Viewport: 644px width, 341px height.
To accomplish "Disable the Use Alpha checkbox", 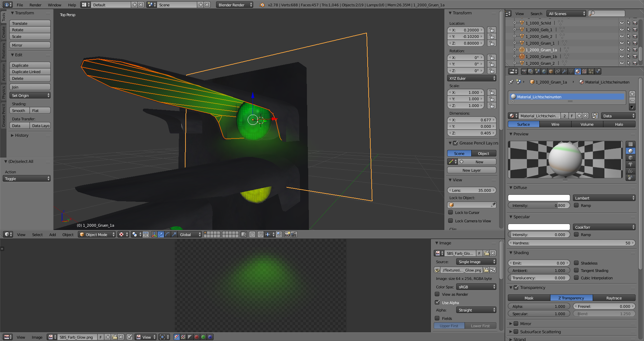I will click(x=437, y=302).
